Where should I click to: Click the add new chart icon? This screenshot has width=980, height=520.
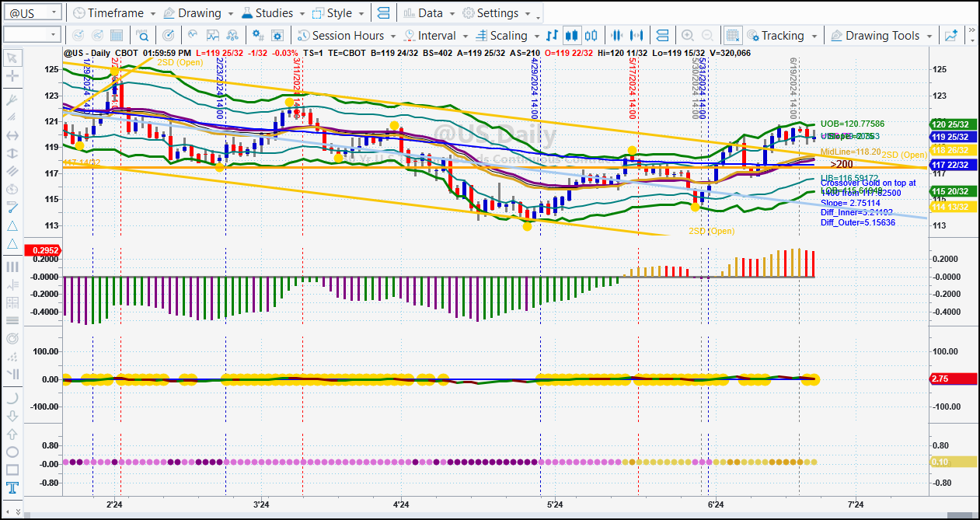tap(951, 36)
